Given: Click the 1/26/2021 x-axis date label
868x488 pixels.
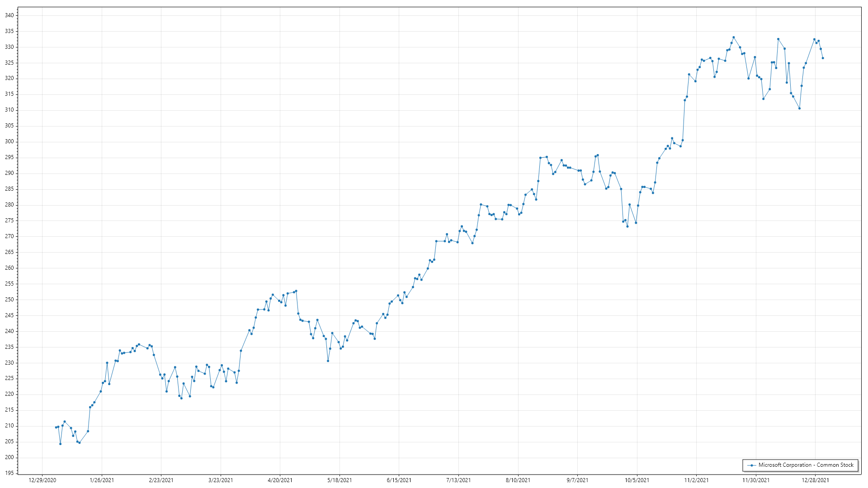Looking at the screenshot, I should pos(102,480).
